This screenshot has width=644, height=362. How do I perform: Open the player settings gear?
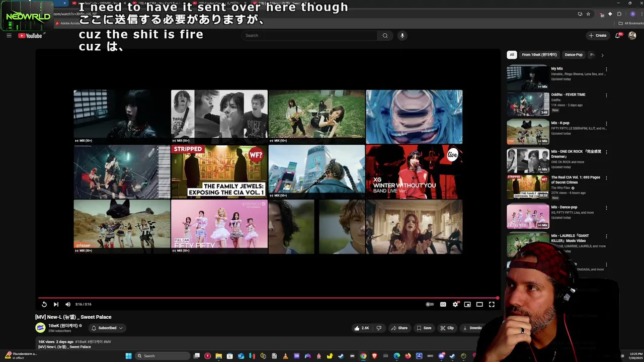455,304
